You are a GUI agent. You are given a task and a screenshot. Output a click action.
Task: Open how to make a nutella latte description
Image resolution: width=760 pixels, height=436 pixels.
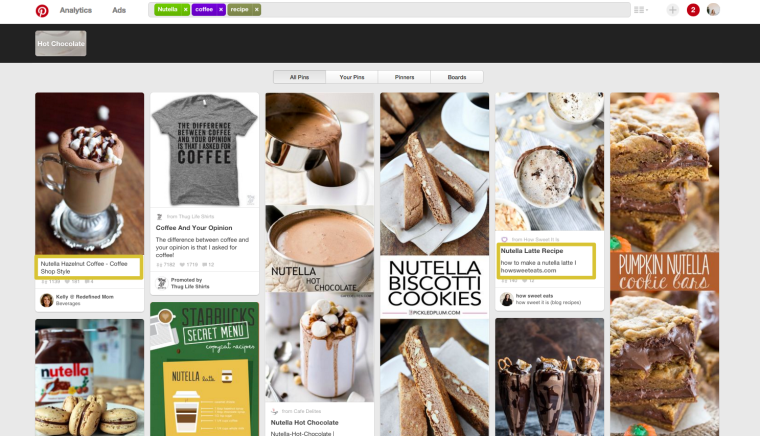pos(538,266)
